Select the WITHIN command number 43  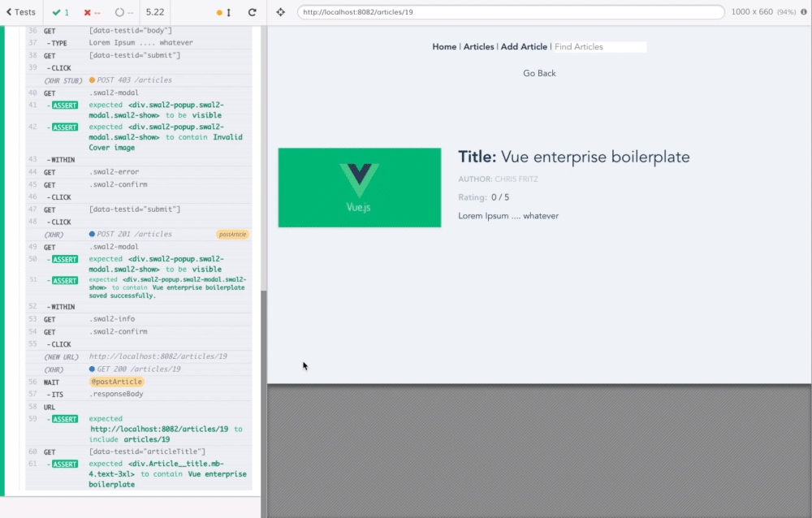(139, 160)
